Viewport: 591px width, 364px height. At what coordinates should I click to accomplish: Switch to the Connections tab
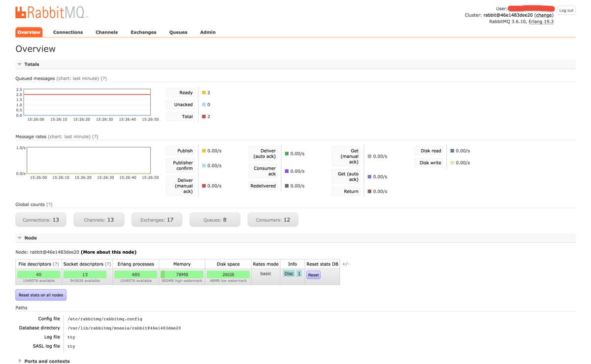pyautogui.click(x=68, y=32)
